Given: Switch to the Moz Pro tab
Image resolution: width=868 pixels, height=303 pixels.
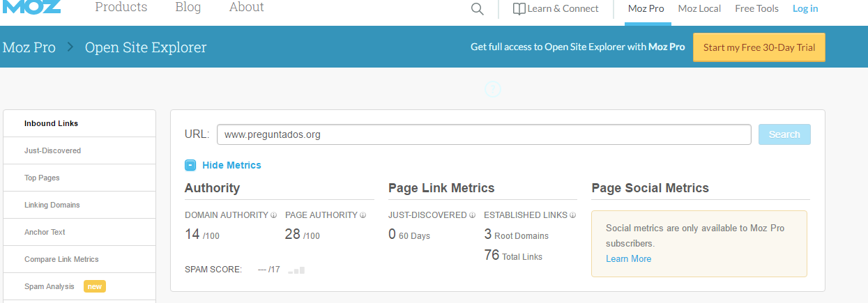Looking at the screenshot, I should point(646,9).
